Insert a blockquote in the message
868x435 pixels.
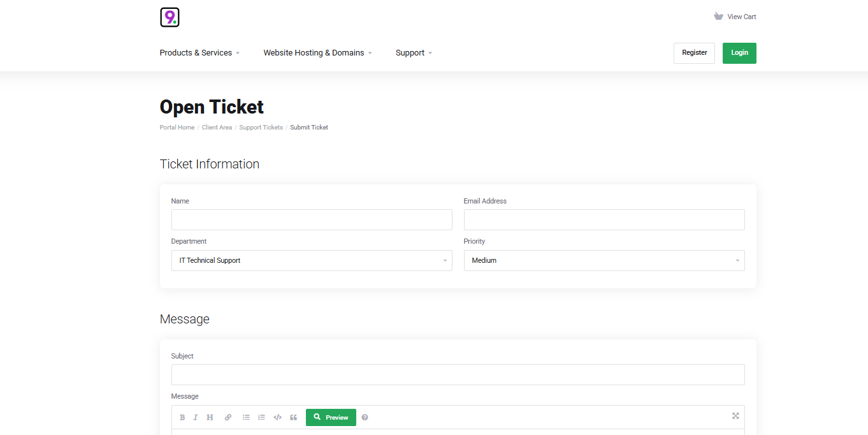click(x=293, y=417)
